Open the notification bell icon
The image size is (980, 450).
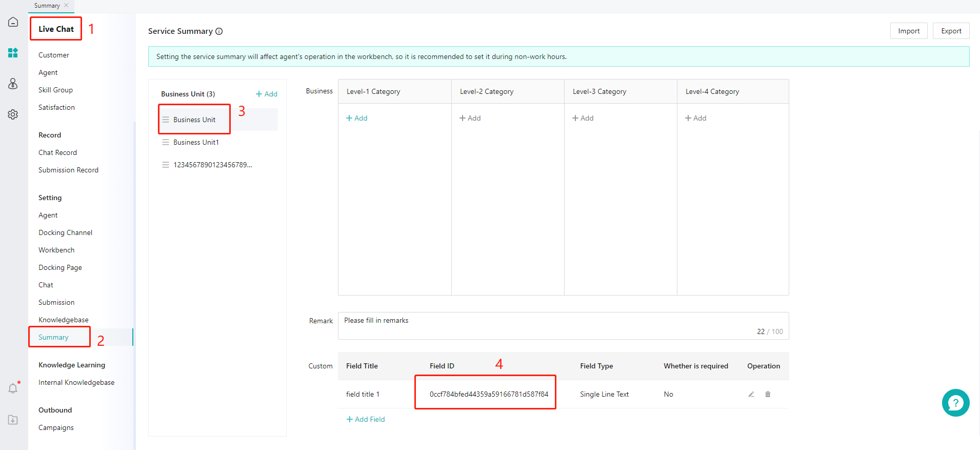(x=13, y=388)
